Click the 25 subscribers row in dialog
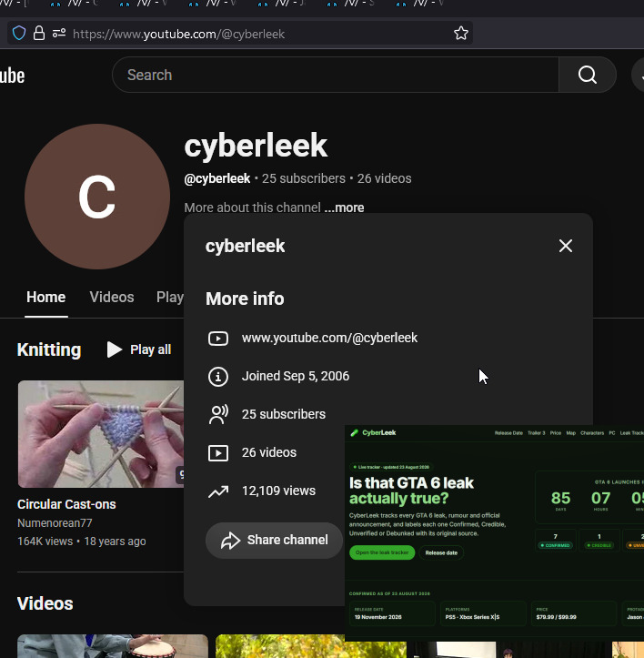This screenshot has height=658, width=644. click(284, 414)
